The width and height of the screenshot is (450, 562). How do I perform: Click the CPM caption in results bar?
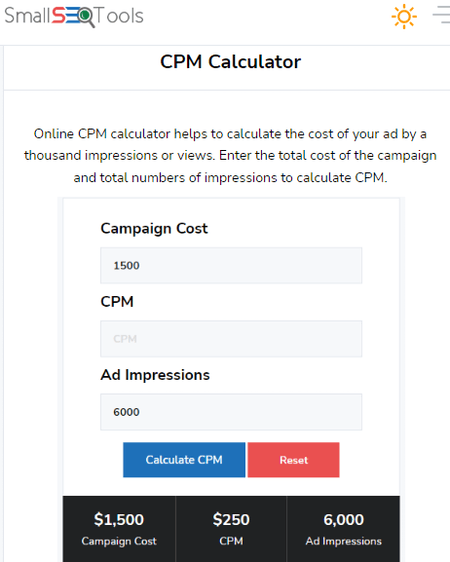231,541
